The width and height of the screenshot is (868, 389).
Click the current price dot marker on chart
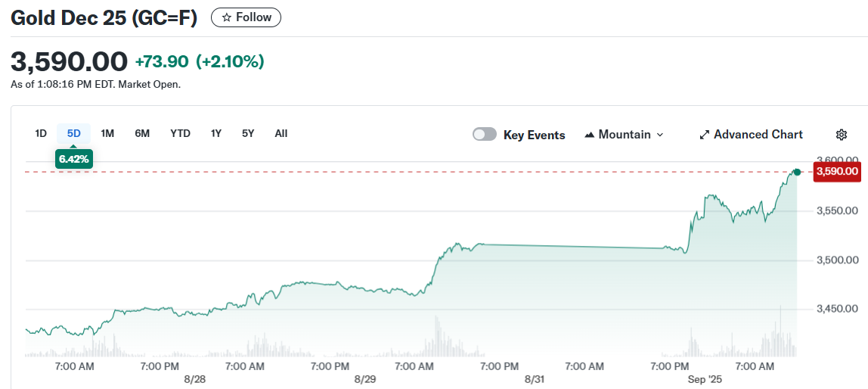point(797,172)
